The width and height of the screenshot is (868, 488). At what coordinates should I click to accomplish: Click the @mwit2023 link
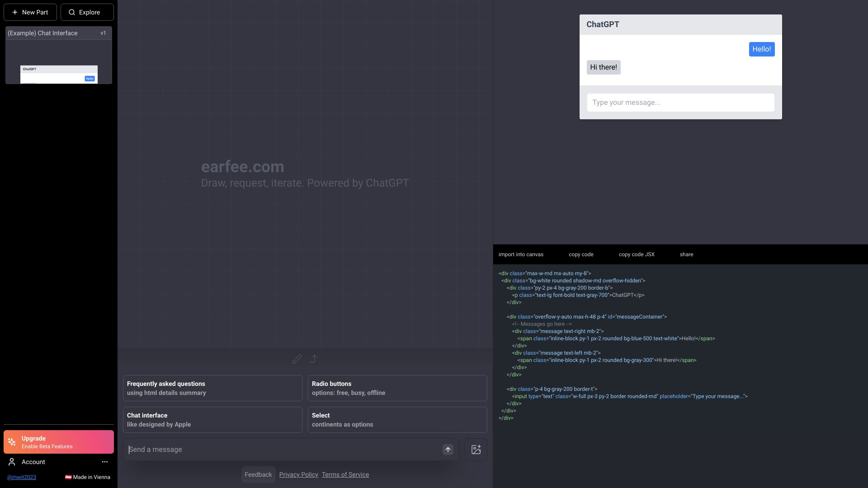pyautogui.click(x=22, y=477)
